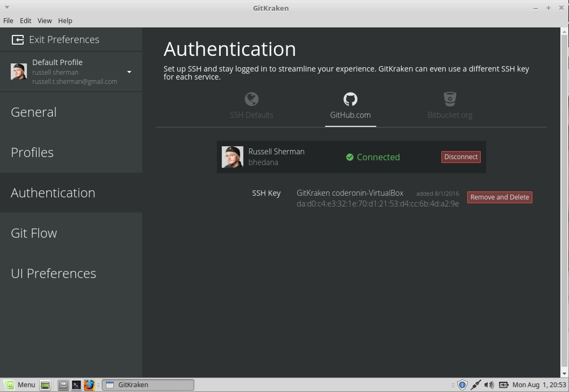Minimize the GitKraken window
569x392 pixels.
click(x=535, y=8)
